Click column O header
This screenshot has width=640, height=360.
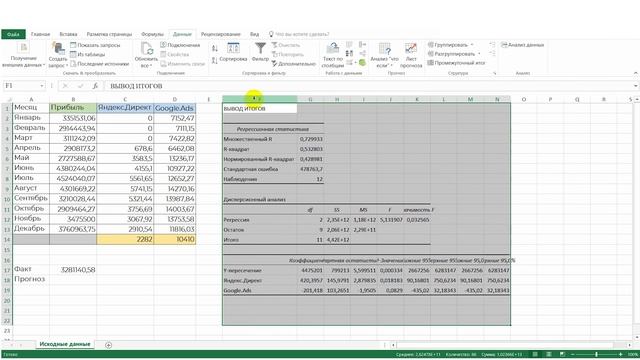pyautogui.click(x=523, y=99)
